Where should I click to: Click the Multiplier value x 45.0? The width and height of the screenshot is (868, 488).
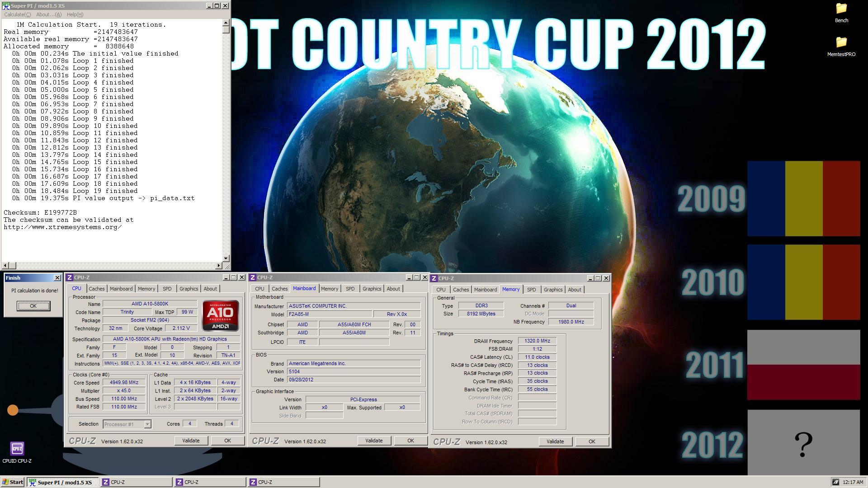point(124,390)
